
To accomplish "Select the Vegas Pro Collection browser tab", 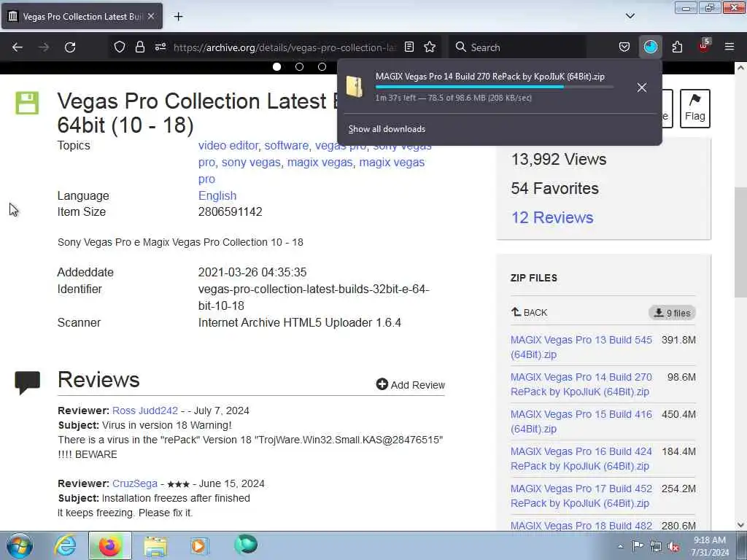I will (82, 16).
